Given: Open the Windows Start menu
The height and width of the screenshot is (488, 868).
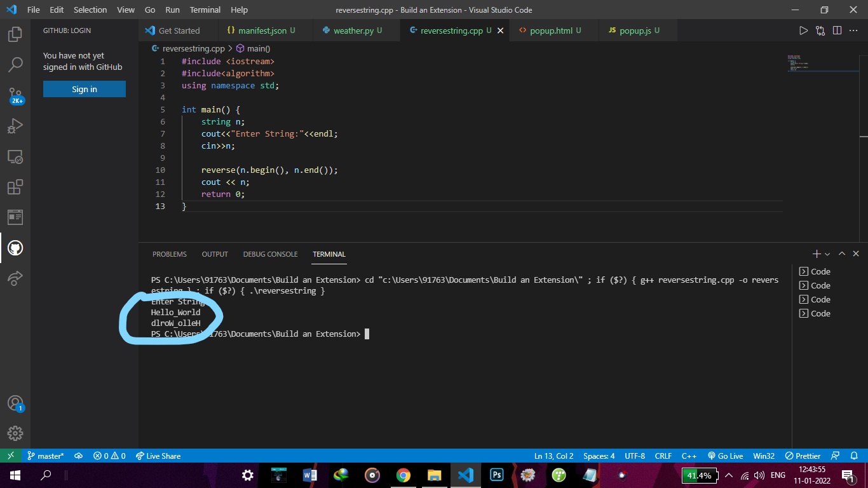Looking at the screenshot, I should [x=15, y=475].
